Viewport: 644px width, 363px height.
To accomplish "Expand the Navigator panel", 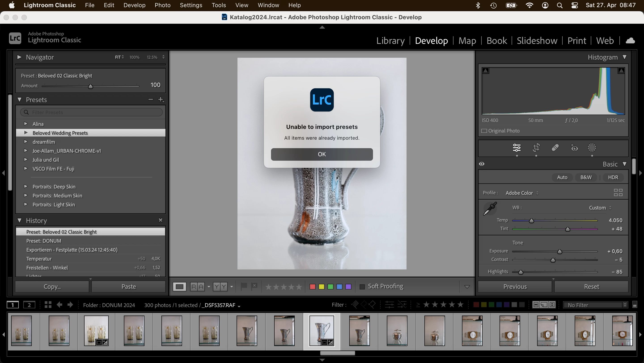I will pos(19,57).
